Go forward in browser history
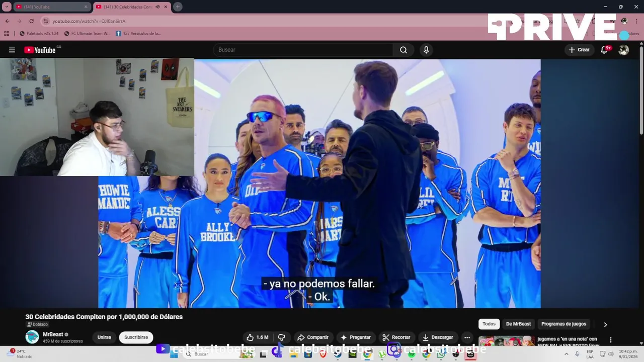Screen dimensions: 644x362 pyautogui.click(x=19, y=21)
